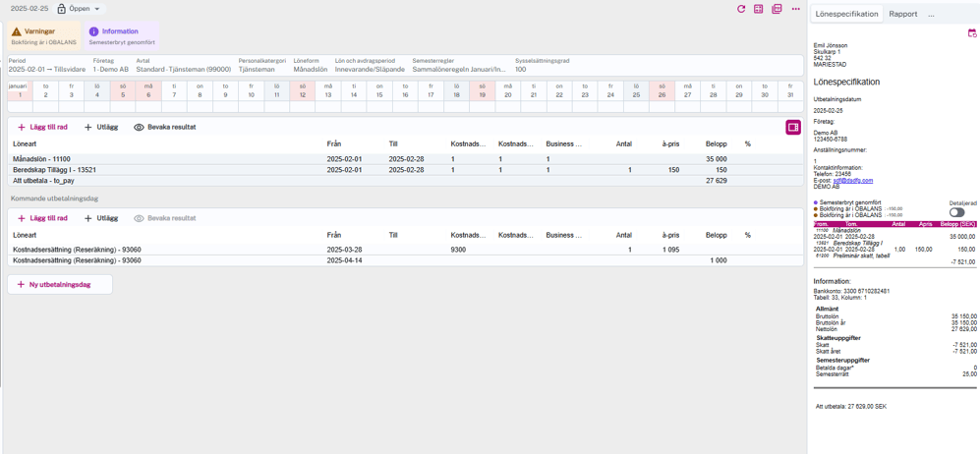This screenshot has height=454, width=980.
Task: Click the Varningar warning triangle icon
Action: click(x=17, y=31)
